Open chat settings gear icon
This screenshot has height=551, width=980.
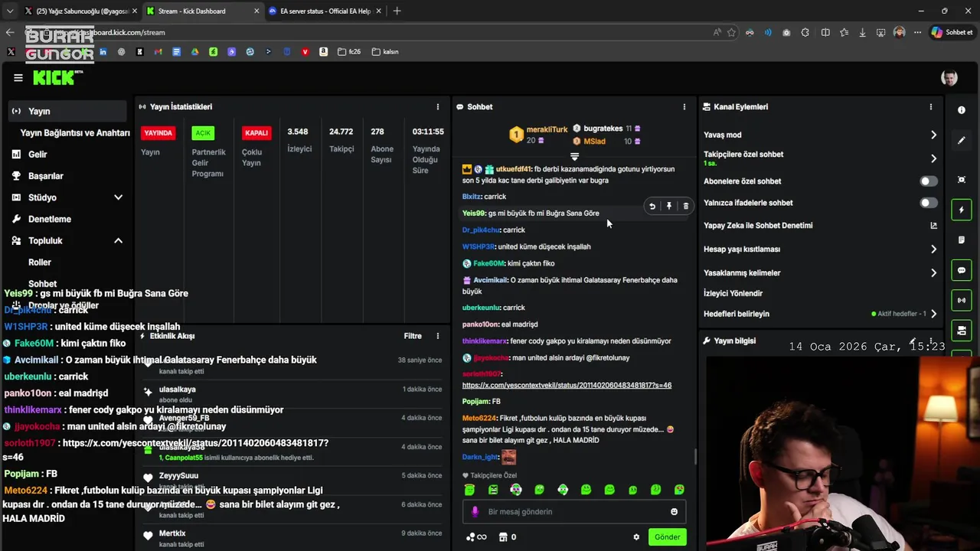pyautogui.click(x=636, y=537)
